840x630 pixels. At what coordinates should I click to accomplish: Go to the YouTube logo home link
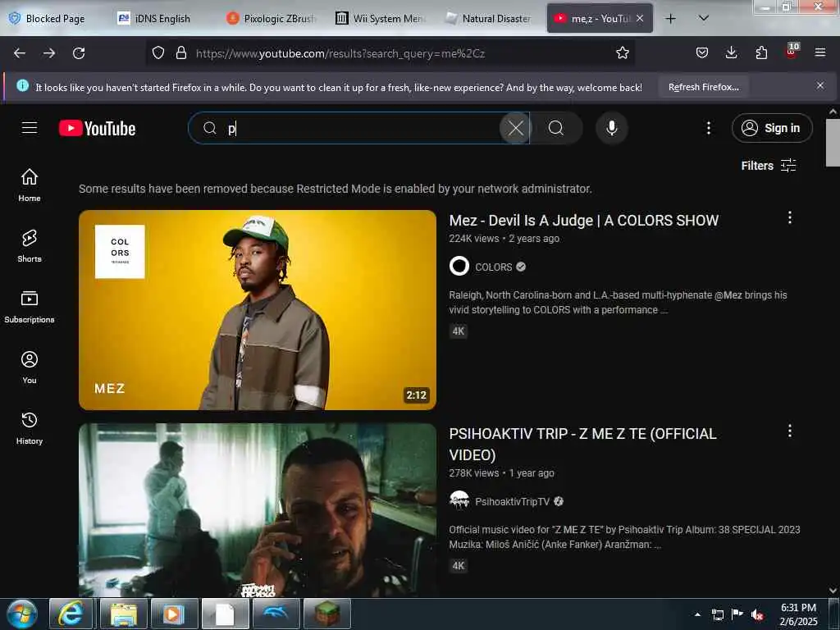pyautogui.click(x=97, y=129)
